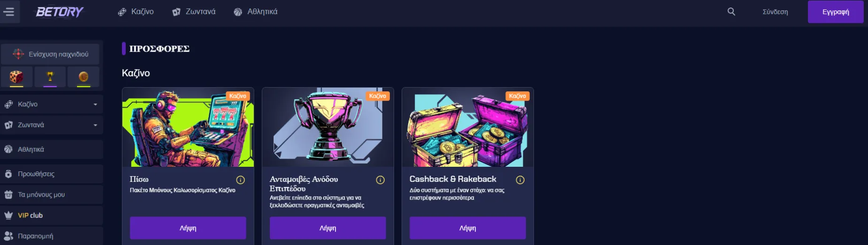Open Καζίνο in the top navigation
Screen dimensions: 868x245
coord(136,12)
